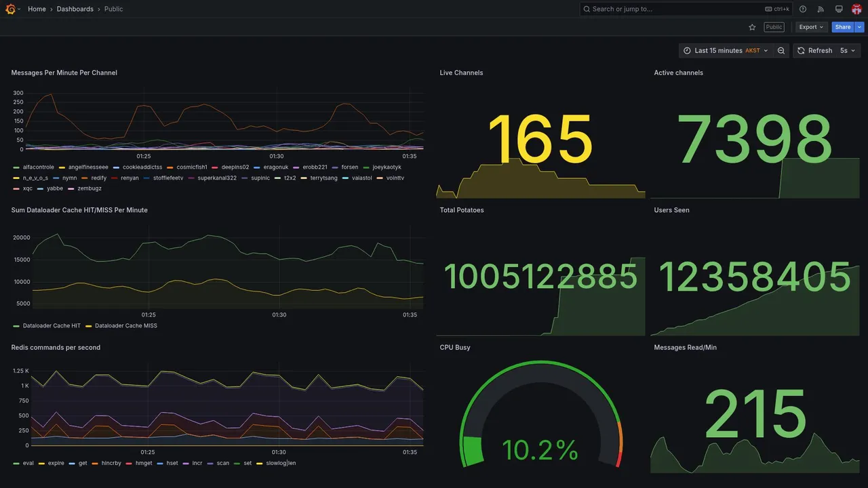The height and width of the screenshot is (488, 868).
Task: Open the monitor display icon
Action: click(x=839, y=9)
